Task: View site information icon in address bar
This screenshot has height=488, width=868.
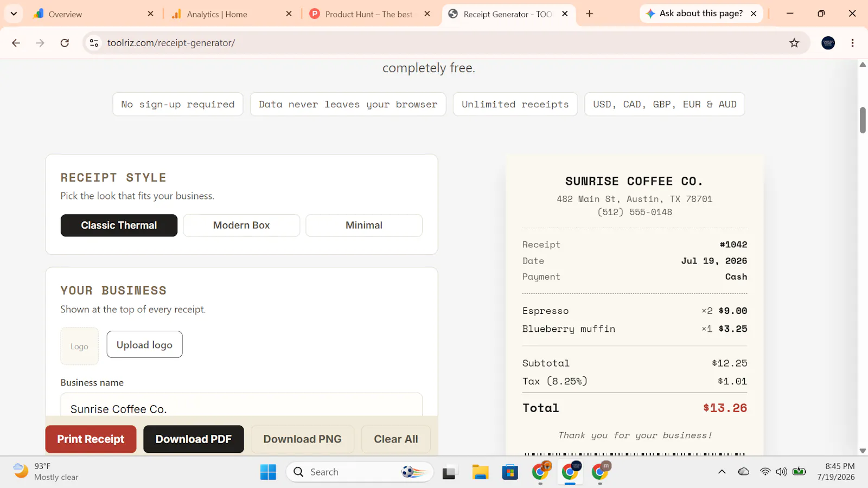Action: [x=94, y=43]
